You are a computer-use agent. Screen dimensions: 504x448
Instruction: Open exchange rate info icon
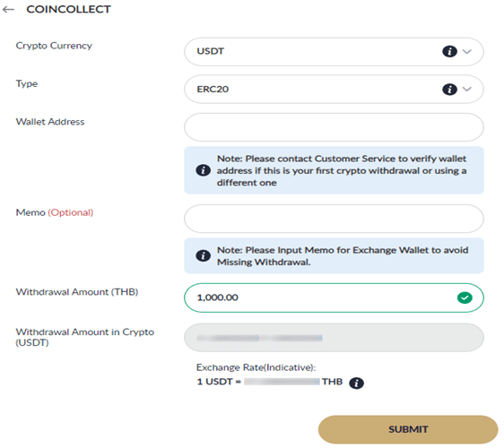pyautogui.click(x=356, y=383)
